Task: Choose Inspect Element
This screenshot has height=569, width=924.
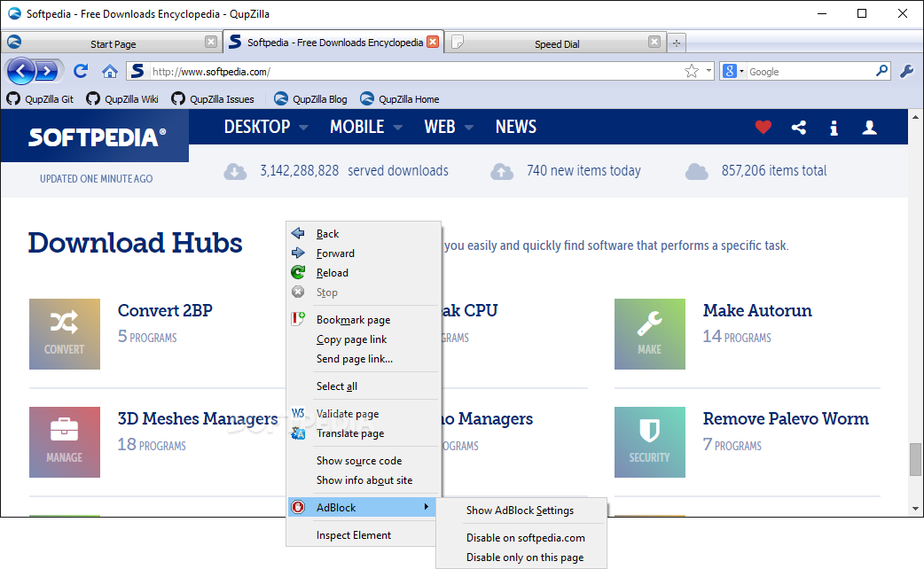Action: 362,534
